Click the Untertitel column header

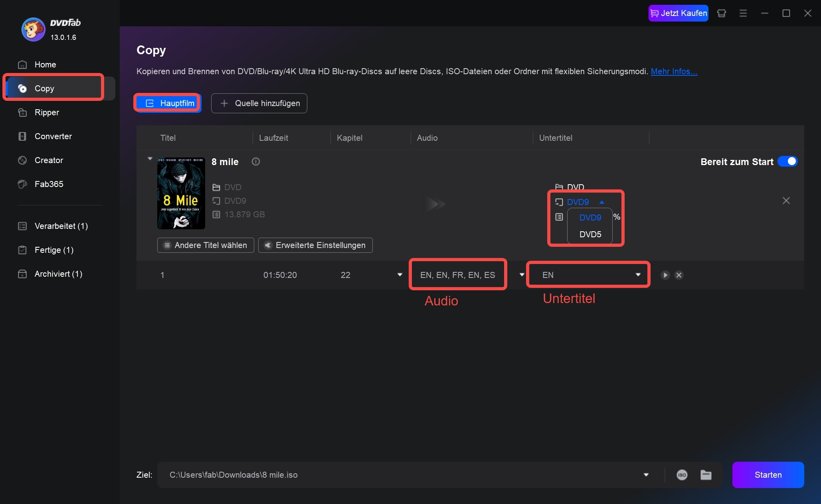click(x=555, y=138)
